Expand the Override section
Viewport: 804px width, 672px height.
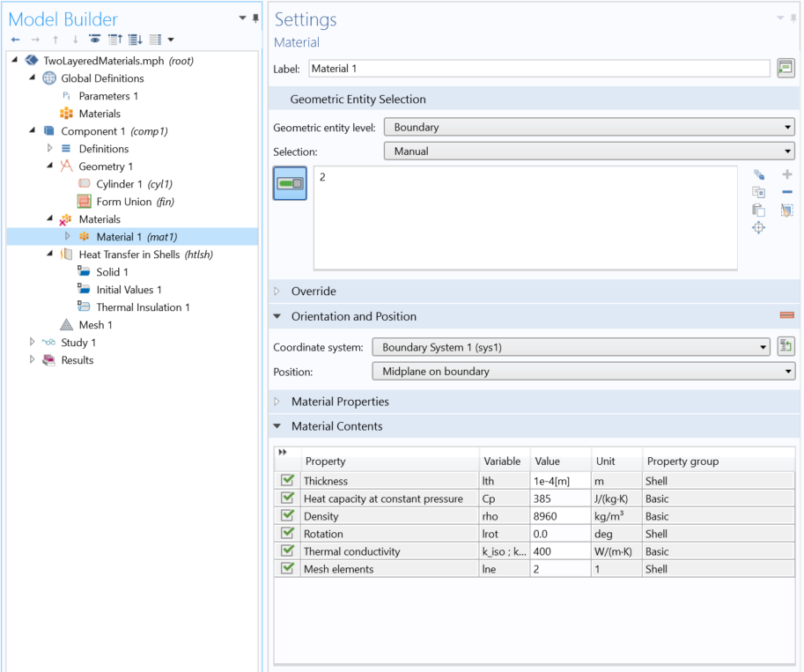(x=313, y=292)
